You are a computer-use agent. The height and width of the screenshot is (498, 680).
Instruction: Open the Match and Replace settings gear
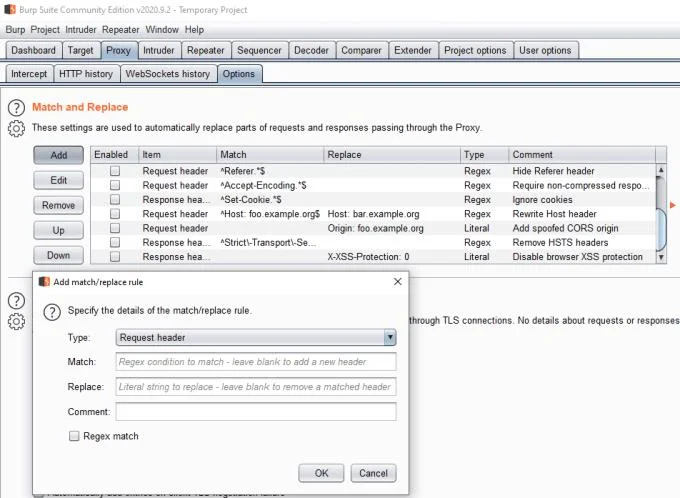(x=16, y=128)
